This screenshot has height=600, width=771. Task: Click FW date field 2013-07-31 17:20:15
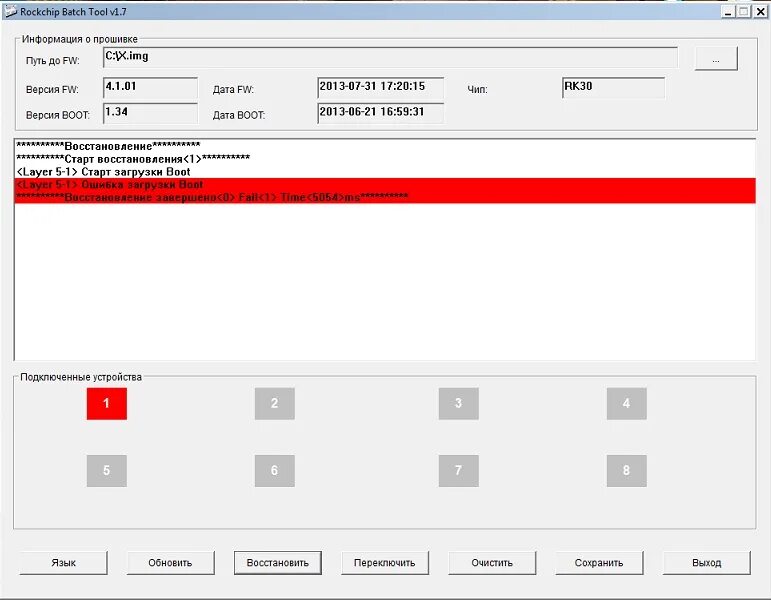coord(381,88)
